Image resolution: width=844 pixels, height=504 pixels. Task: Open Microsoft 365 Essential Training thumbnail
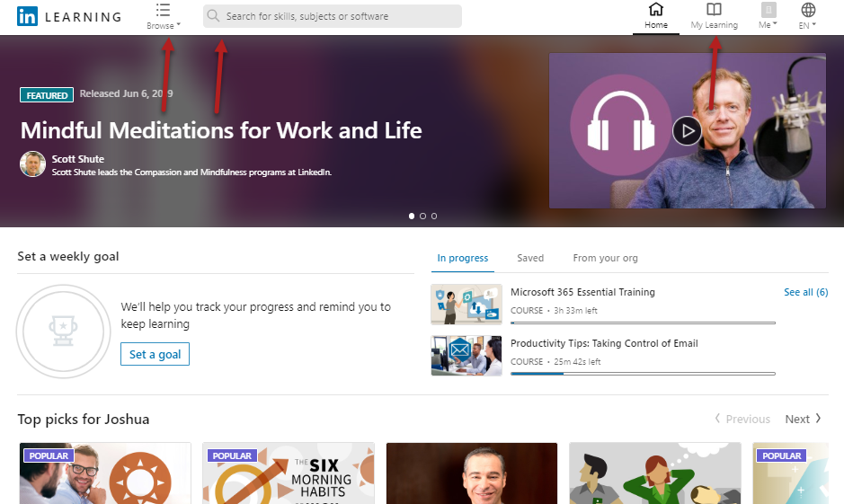(466, 305)
